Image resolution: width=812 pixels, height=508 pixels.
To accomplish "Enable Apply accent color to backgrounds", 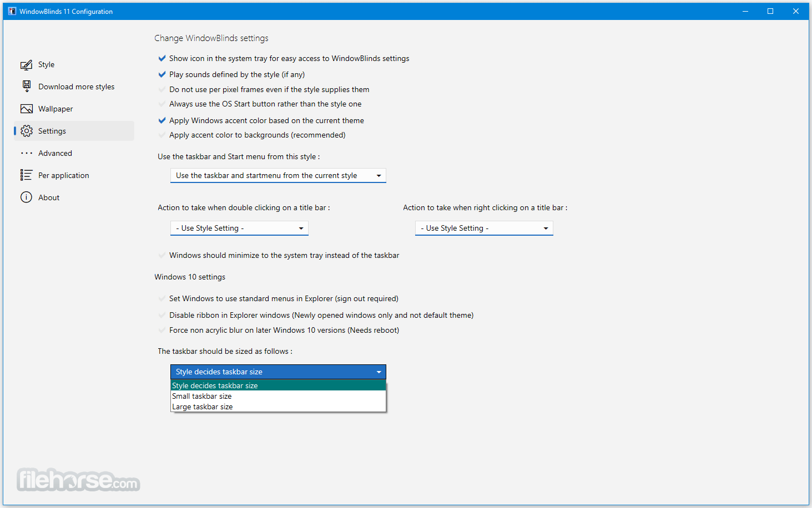I will tap(162, 135).
